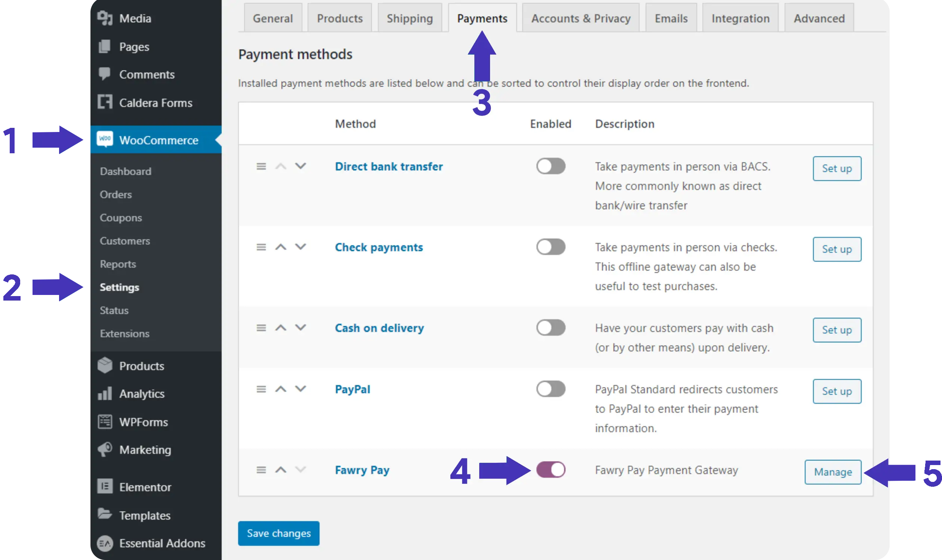The width and height of the screenshot is (942, 560).
Task: Move PayPal up in the list
Action: [x=281, y=389]
